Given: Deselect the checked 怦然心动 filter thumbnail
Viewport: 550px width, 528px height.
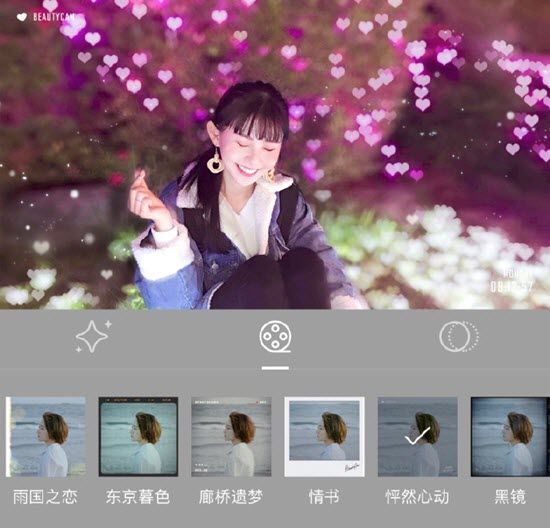Looking at the screenshot, I should pyautogui.click(x=417, y=437).
